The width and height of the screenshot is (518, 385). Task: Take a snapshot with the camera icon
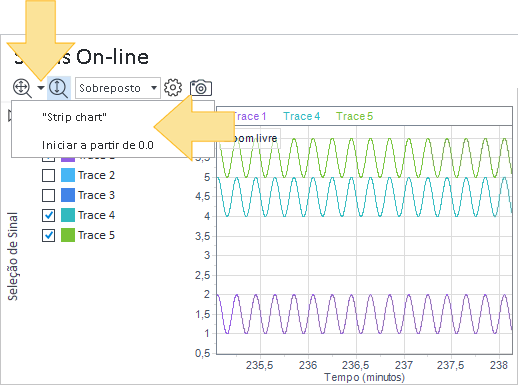coord(201,88)
